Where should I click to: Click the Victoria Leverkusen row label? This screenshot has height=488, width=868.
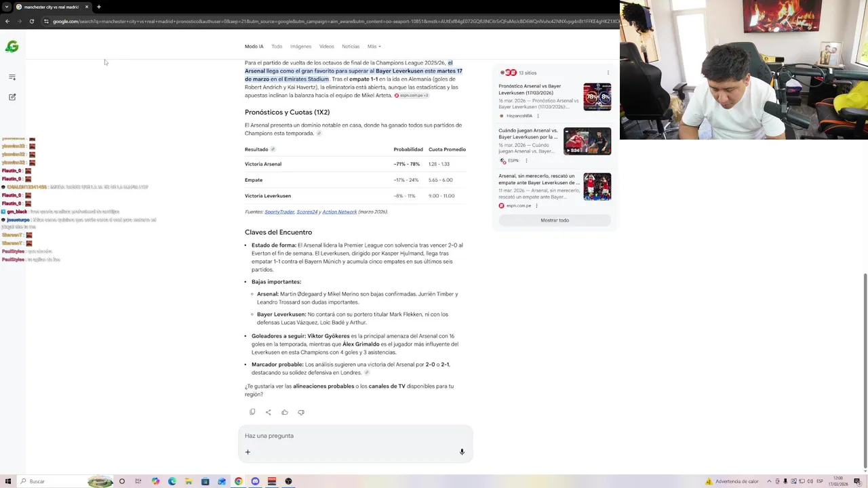(268, 196)
